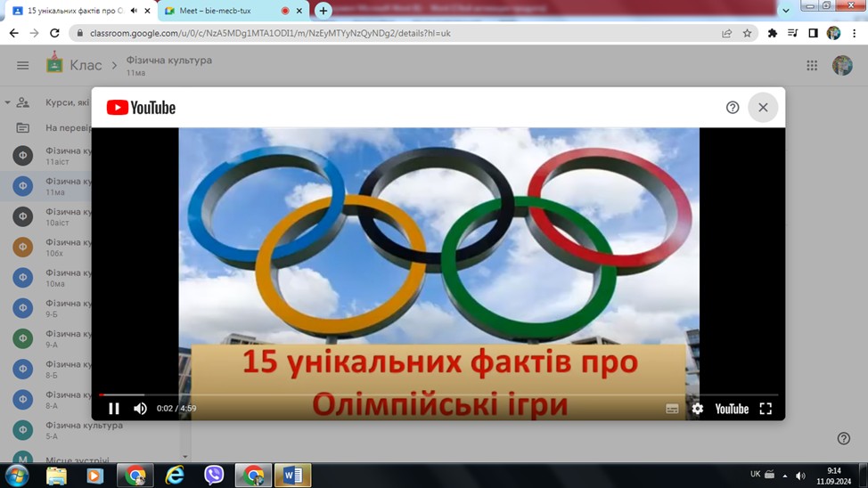Viewport: 868px width, 488px height.
Task: Launch Windows Media Player from taskbar
Action: tap(95, 476)
